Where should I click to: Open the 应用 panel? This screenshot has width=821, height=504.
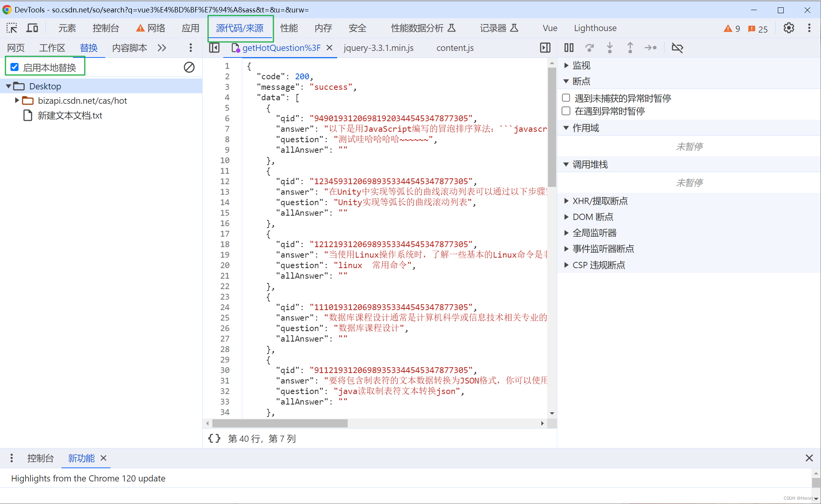click(190, 28)
